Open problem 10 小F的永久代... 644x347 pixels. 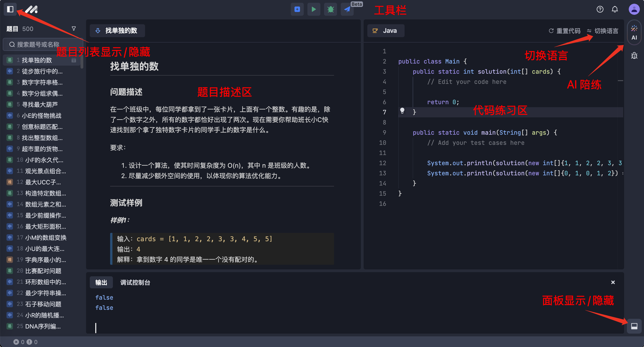pos(41,160)
